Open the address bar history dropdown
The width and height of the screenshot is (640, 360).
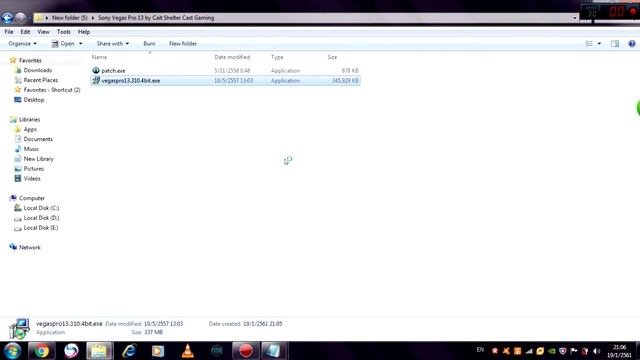point(574,18)
